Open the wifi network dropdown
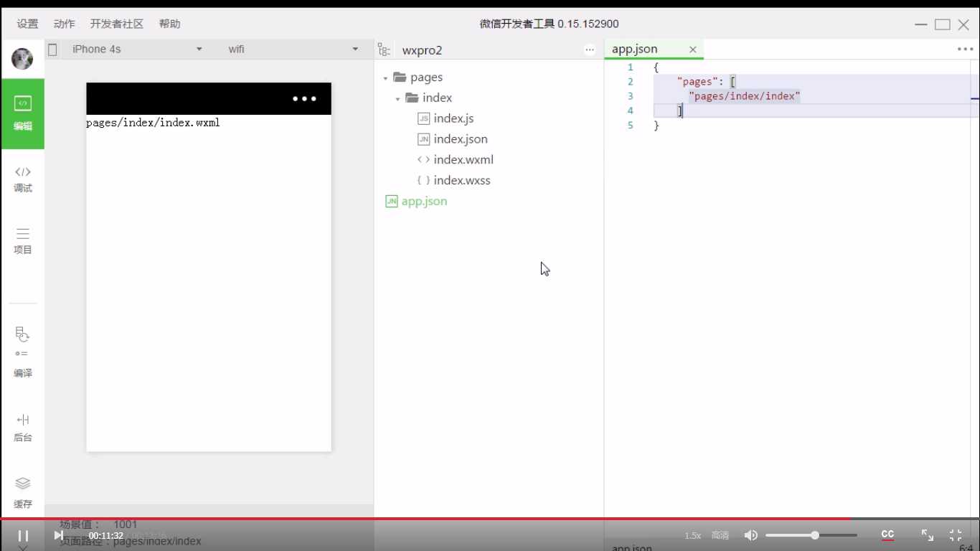This screenshot has height=551, width=980. click(x=293, y=49)
